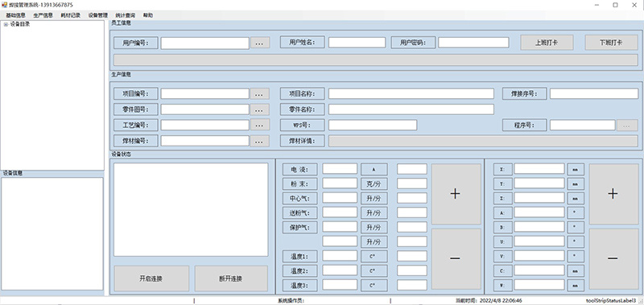The image size is (644, 305).
Task: Focus the WPS号 input field
Action: pos(373,125)
